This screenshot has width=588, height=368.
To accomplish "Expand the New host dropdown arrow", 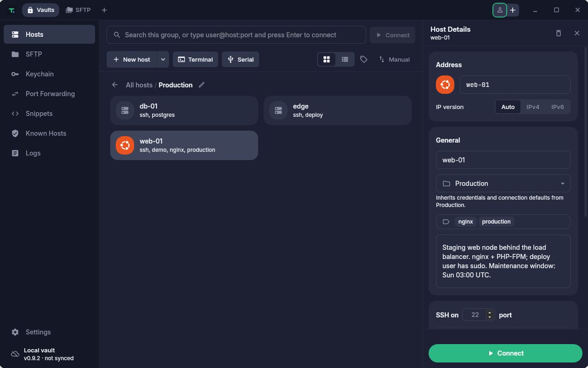I will (x=163, y=59).
